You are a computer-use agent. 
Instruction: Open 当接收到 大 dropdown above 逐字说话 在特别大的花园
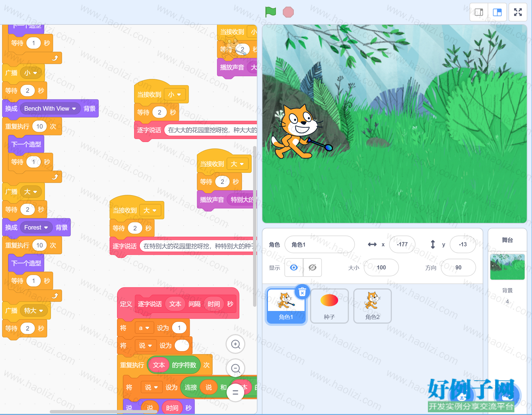pyautogui.click(x=150, y=211)
